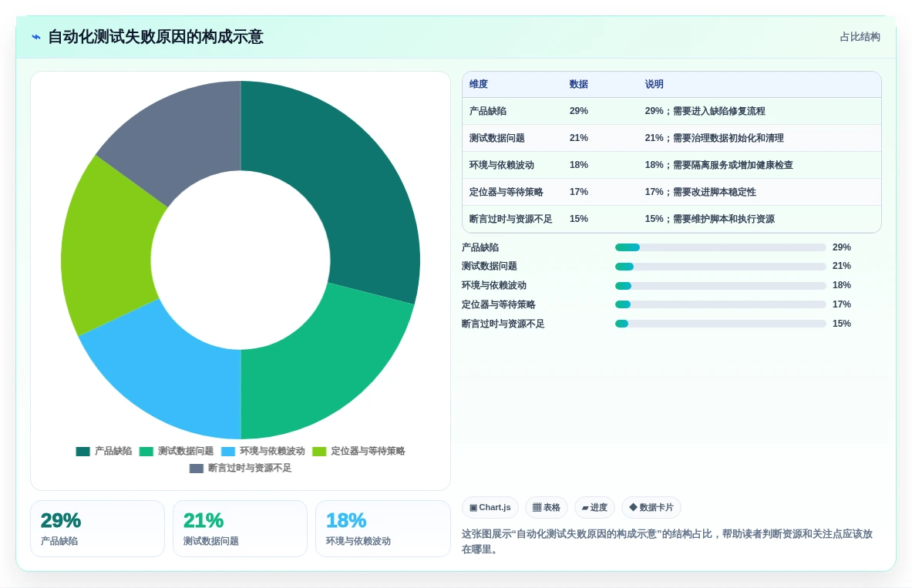Toggle the 定位器与等待策略 legend color box

pos(319,452)
